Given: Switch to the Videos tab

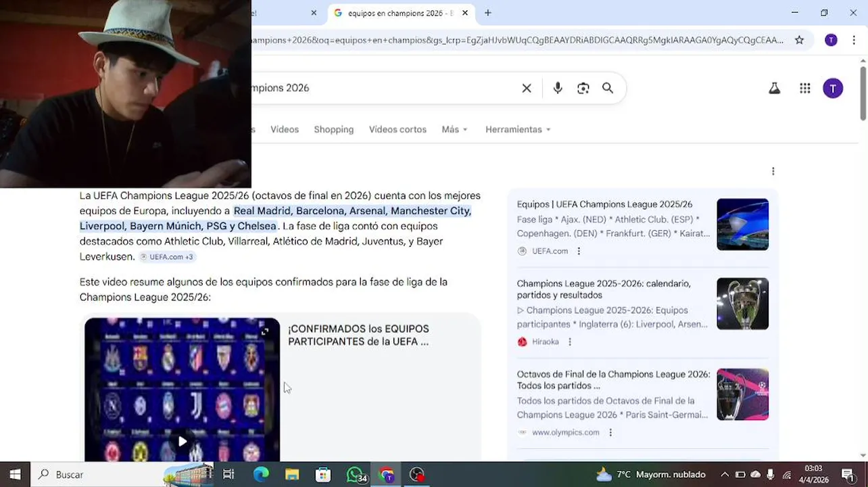Looking at the screenshot, I should pyautogui.click(x=285, y=129).
